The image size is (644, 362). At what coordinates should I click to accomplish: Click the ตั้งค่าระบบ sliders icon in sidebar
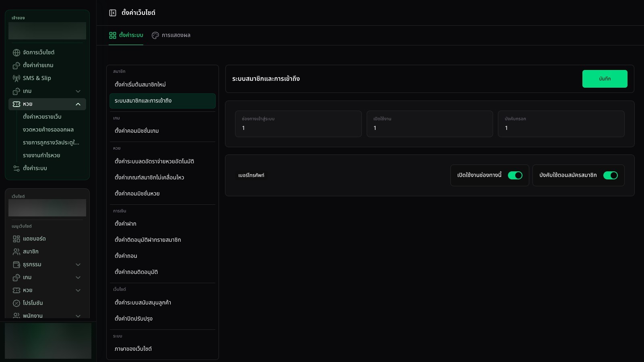tap(17, 169)
